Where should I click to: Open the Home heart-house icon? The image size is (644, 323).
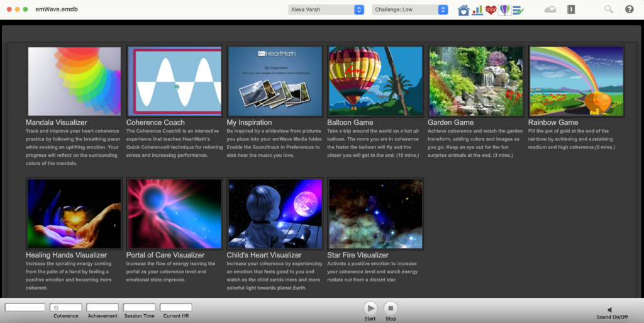pos(464,10)
